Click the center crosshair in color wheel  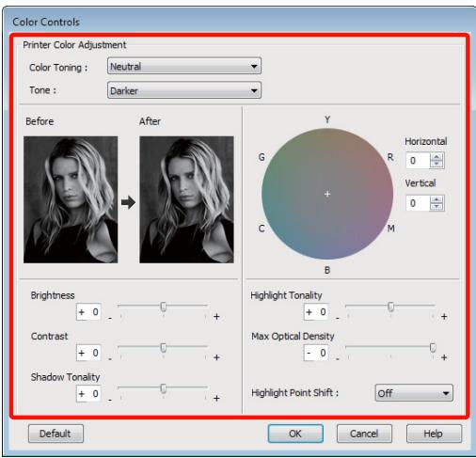coord(327,194)
